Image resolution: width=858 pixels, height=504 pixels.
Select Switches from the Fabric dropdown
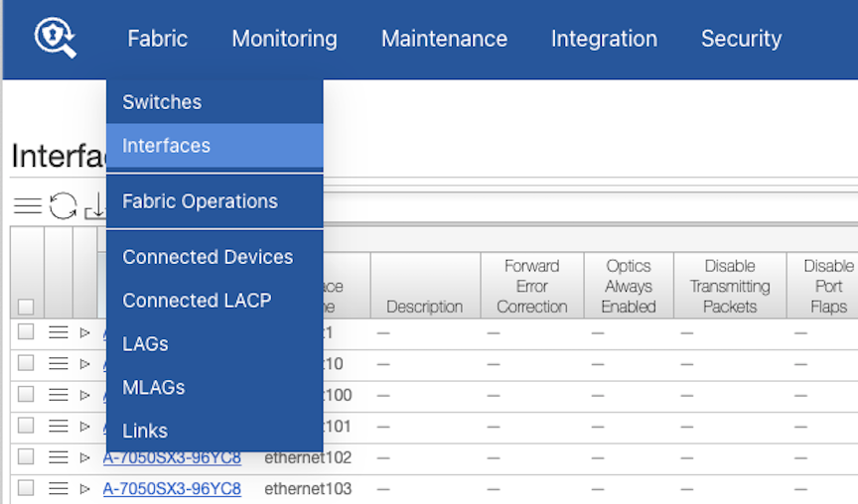coord(215,102)
